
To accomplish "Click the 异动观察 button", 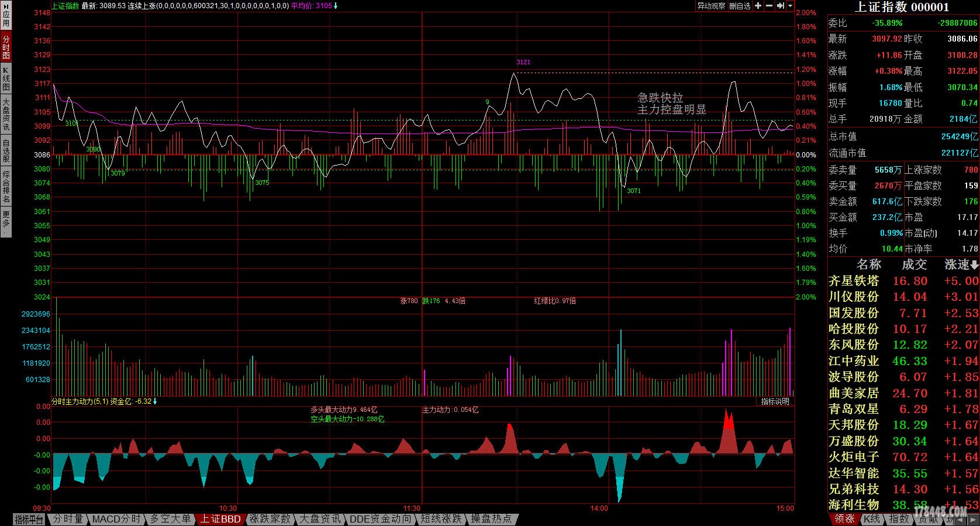I will [x=711, y=6].
